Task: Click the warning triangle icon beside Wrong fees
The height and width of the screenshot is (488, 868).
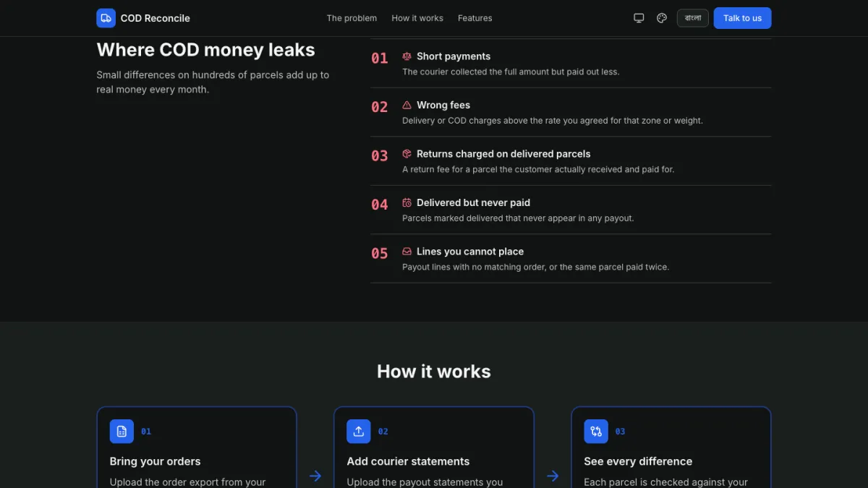Action: tap(407, 105)
